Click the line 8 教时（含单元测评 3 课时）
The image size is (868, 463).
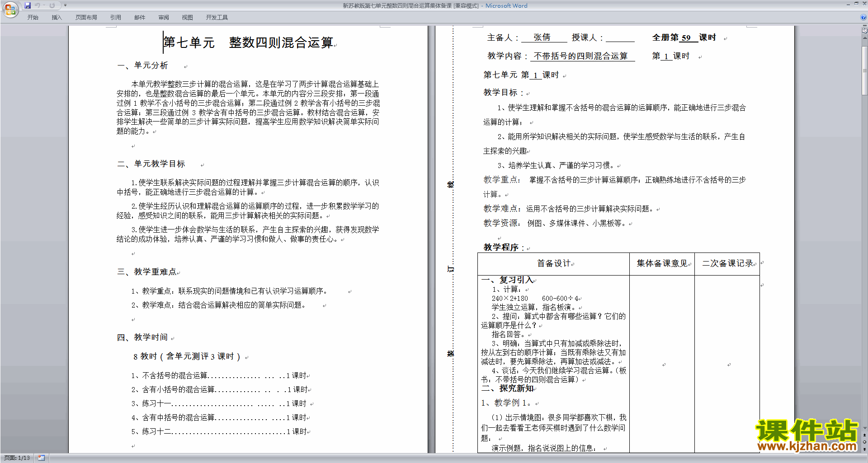(187, 356)
